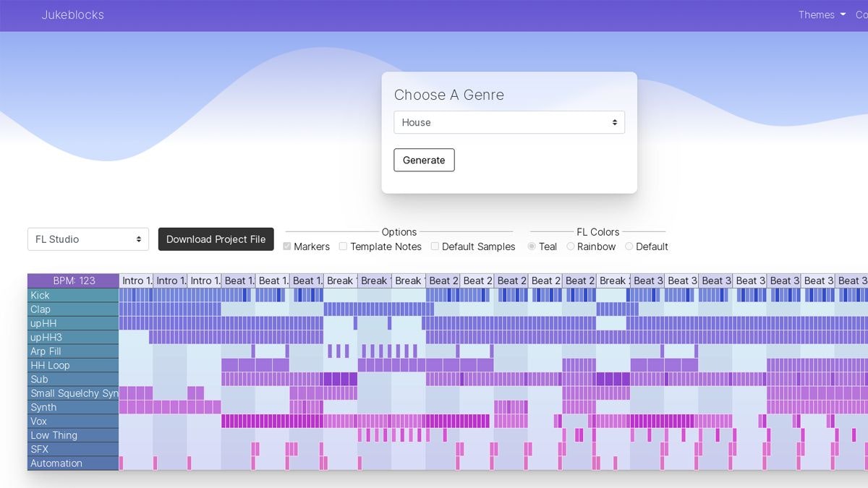The width and height of the screenshot is (868, 488).
Task: Click the upHH track name
Action: click(x=73, y=323)
